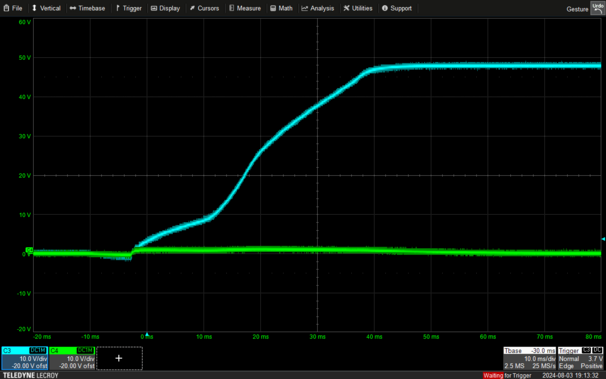Click the -20.00 V ofst value in C4 box
The height and width of the screenshot is (379, 606).
(77, 365)
